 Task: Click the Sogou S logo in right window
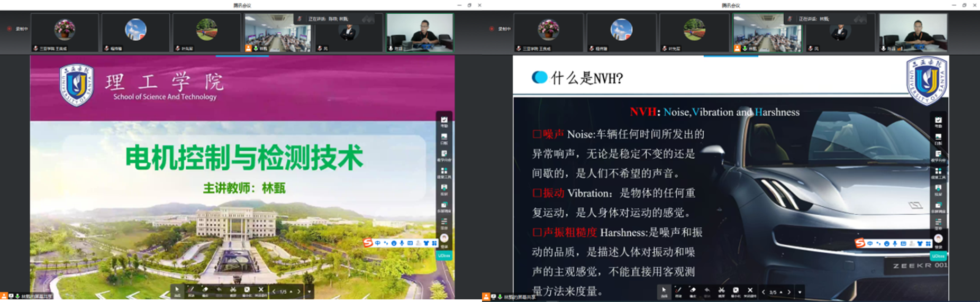click(x=860, y=243)
